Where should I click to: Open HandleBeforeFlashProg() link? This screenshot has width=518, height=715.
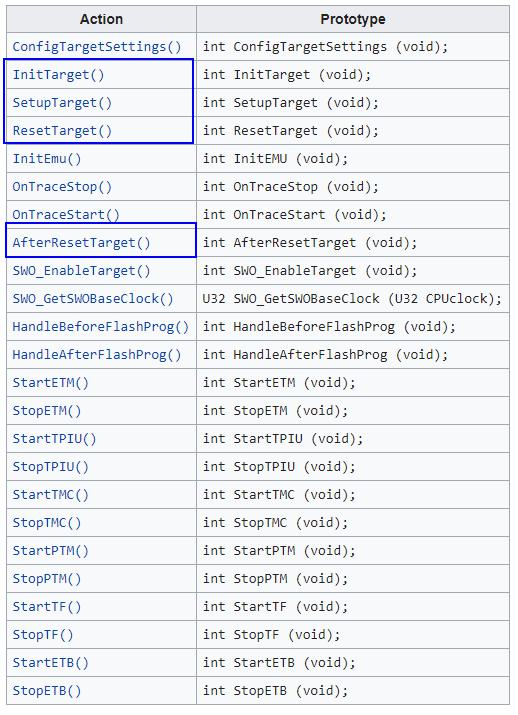100,327
